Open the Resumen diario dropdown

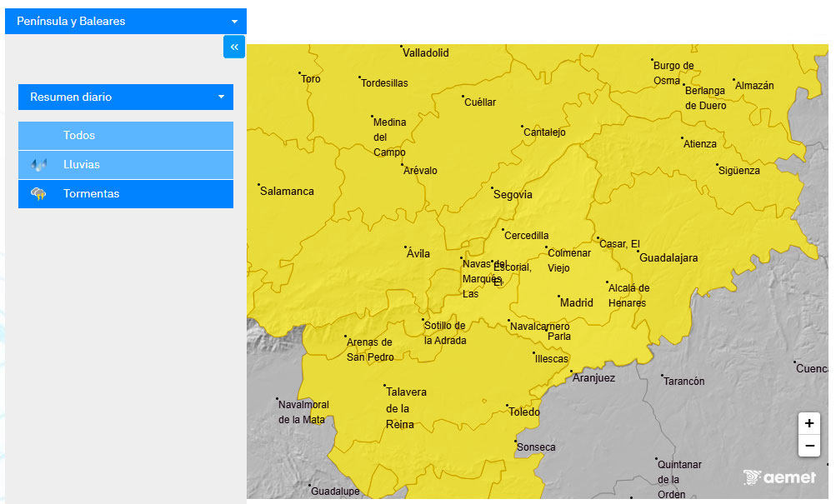[x=126, y=97]
